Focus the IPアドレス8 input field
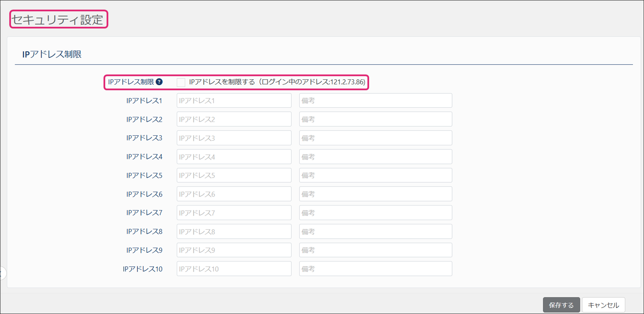 (x=234, y=232)
